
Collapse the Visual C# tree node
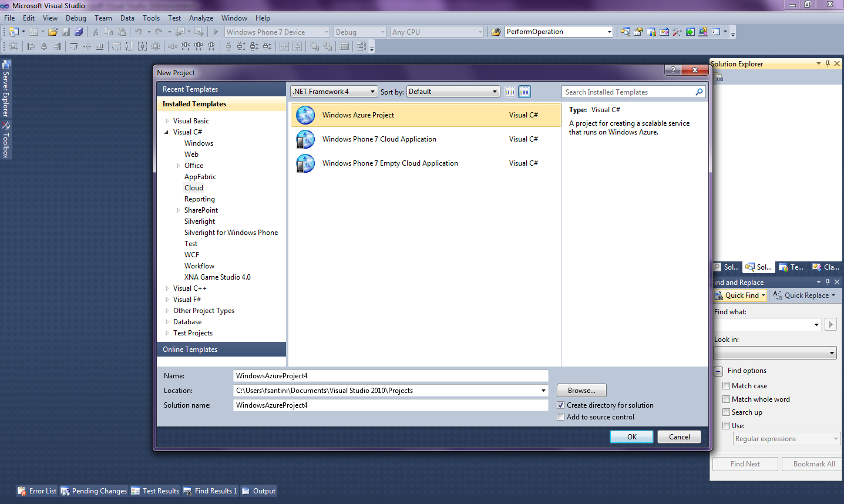167,132
